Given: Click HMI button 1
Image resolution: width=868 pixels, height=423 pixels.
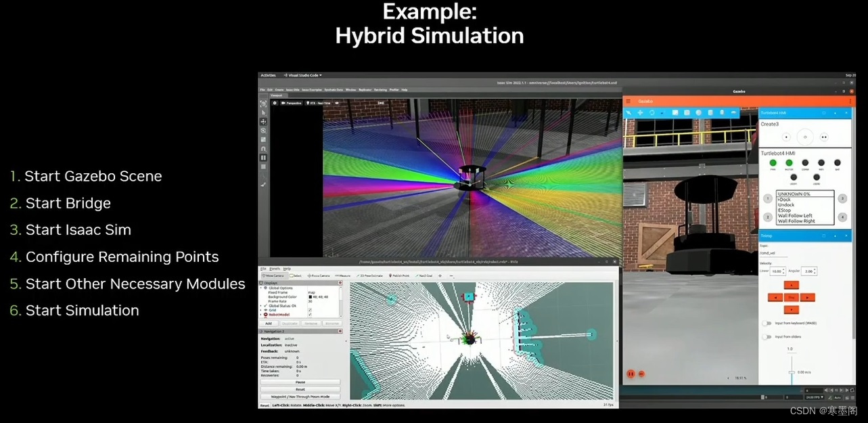Looking at the screenshot, I should 768,199.
